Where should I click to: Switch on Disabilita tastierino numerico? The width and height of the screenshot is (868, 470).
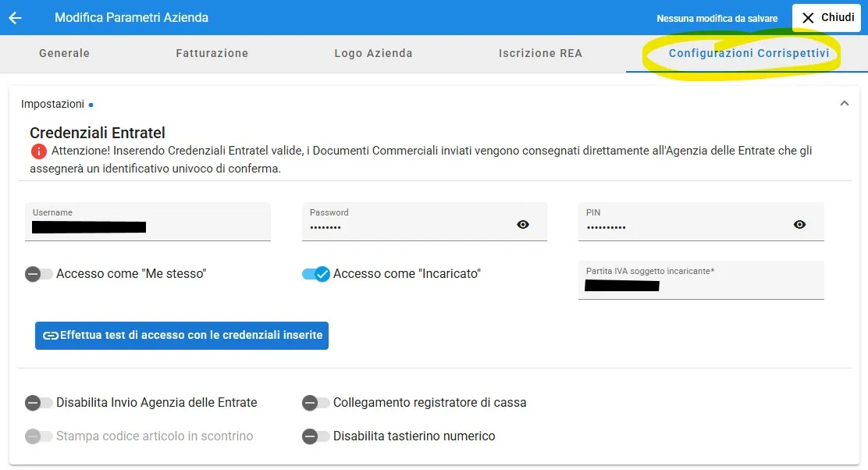click(x=315, y=436)
